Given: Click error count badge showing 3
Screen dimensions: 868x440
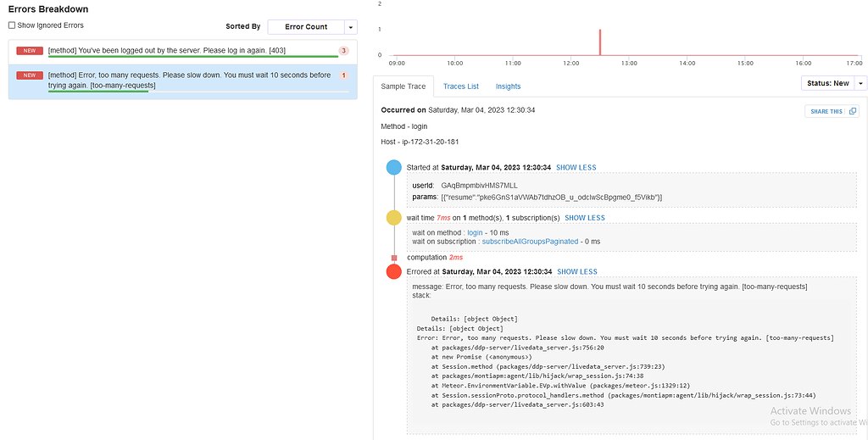Looking at the screenshot, I should click(x=343, y=51).
